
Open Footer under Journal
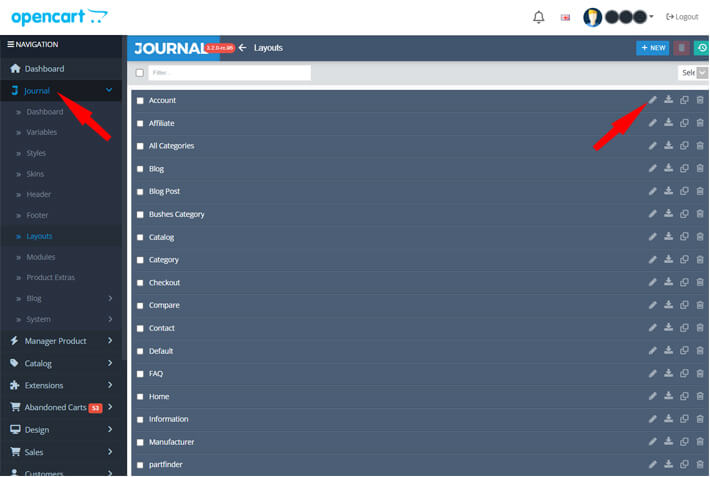(37, 215)
